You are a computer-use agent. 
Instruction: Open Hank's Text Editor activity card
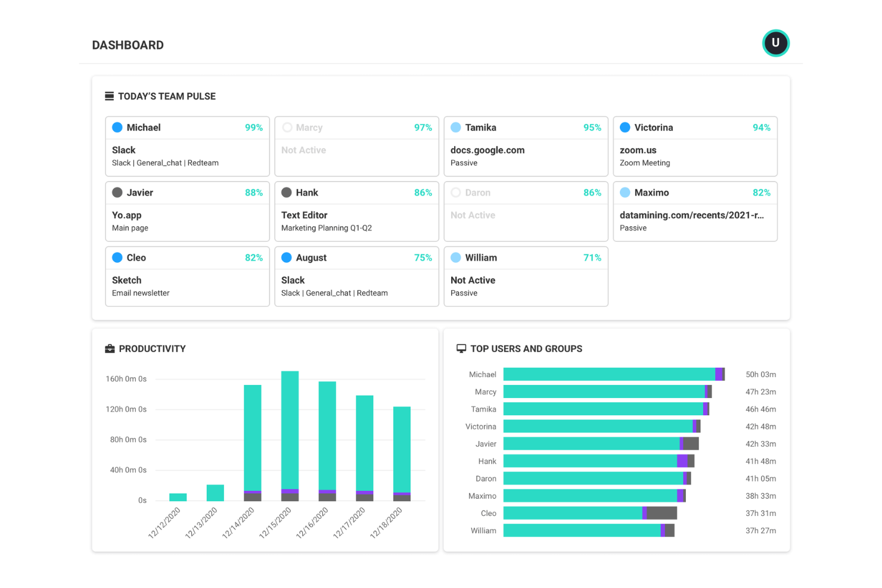[x=356, y=221]
